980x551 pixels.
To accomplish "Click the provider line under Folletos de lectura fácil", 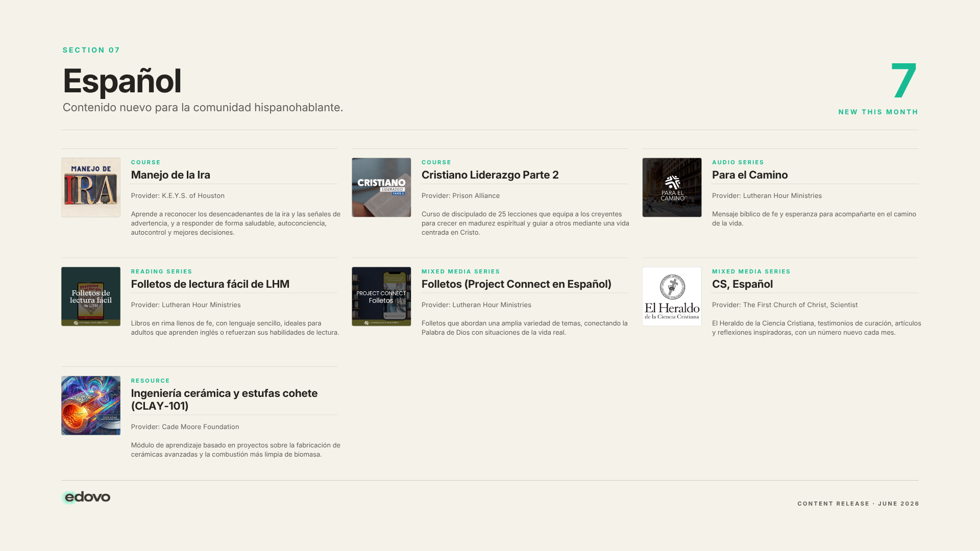I will (x=186, y=305).
